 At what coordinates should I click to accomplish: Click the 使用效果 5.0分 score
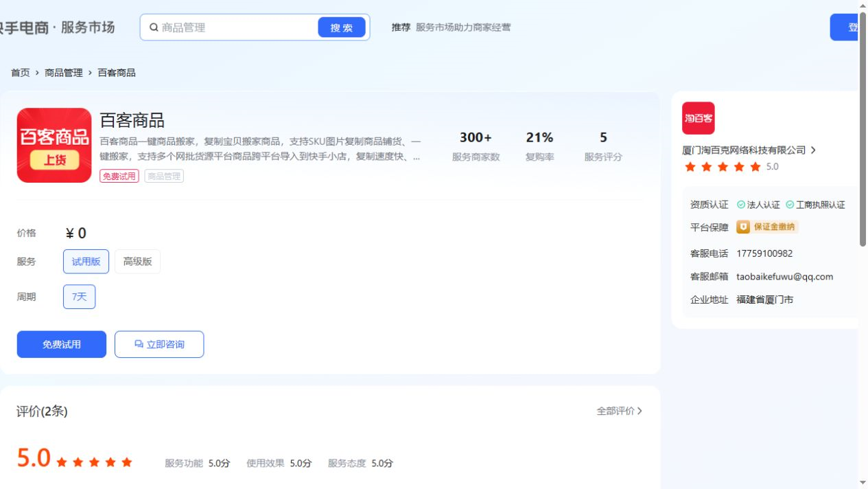click(x=279, y=463)
